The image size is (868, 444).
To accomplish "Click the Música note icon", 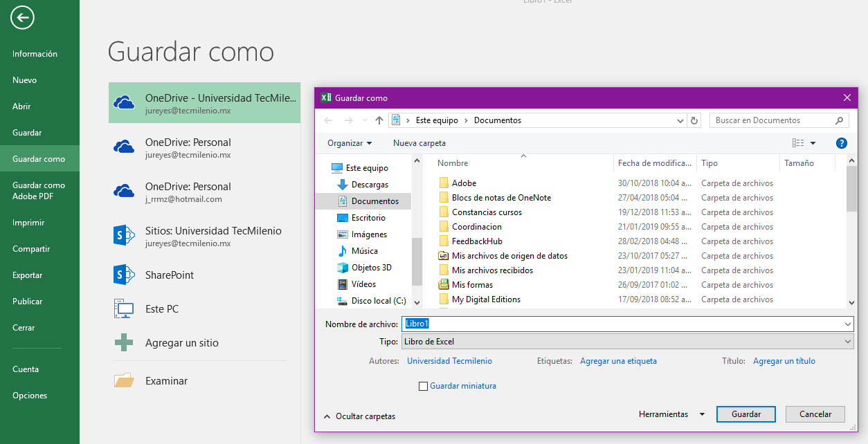I will [342, 251].
